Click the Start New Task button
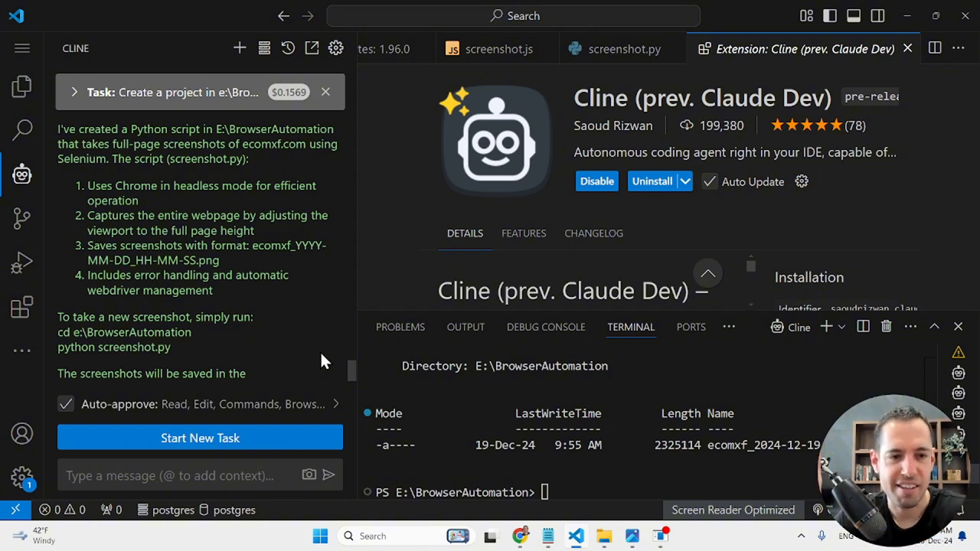The width and height of the screenshot is (980, 551). pos(200,438)
